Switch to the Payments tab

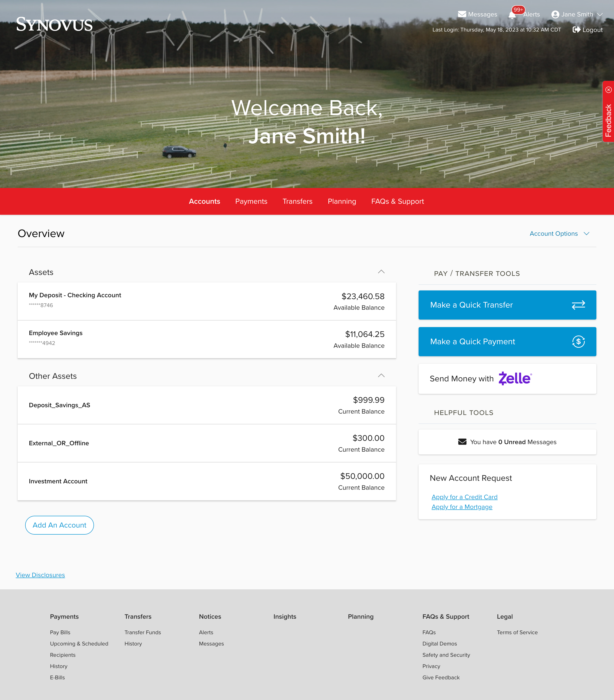coord(251,201)
